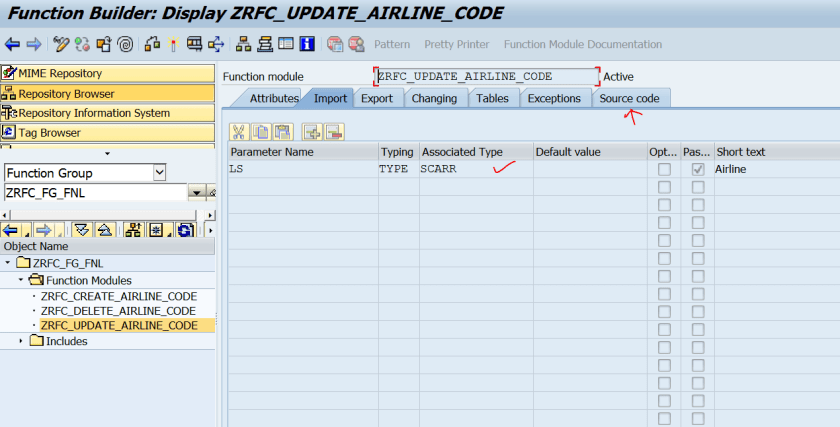Collapse the Function Modules folder
The height and width of the screenshot is (427, 840).
coord(21,280)
